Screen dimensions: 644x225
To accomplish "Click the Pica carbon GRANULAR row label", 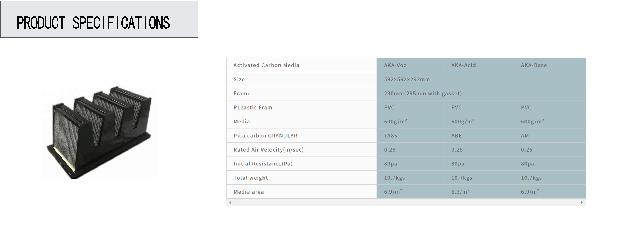I will [265, 136].
